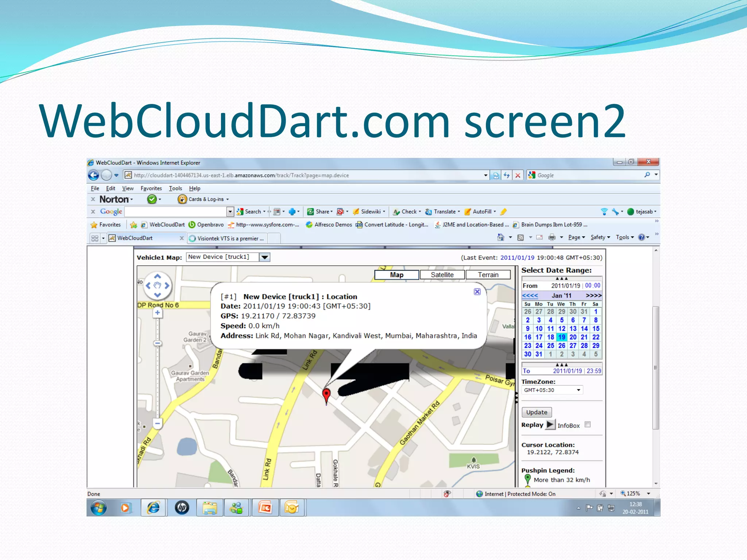
Task: Open the Favorites menu
Action: point(151,188)
